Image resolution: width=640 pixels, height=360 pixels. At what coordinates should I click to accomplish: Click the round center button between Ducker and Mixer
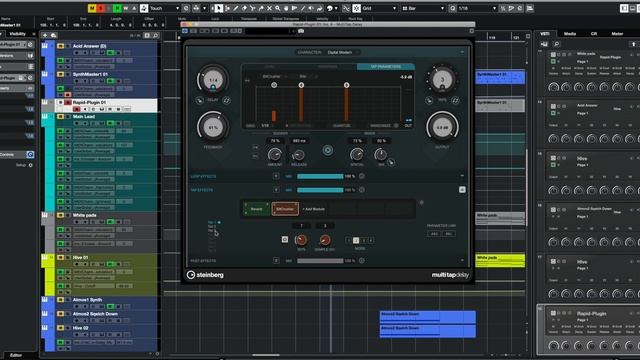pos(328,150)
